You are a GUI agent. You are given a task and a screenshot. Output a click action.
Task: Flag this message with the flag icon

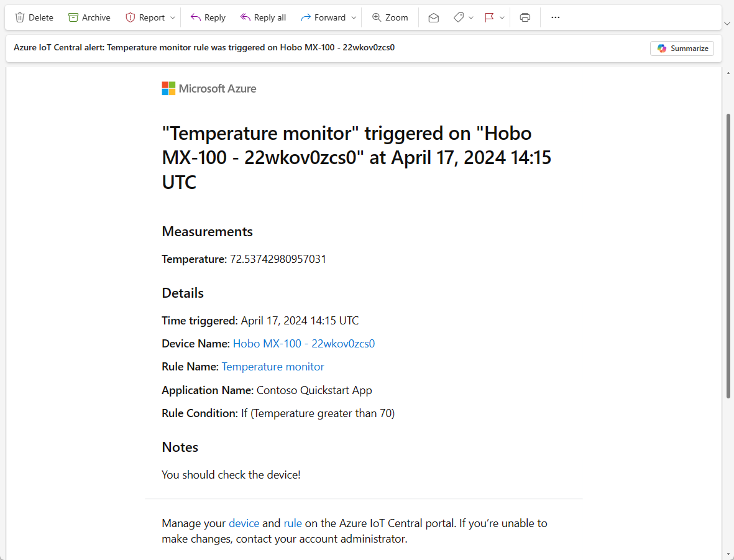click(489, 17)
